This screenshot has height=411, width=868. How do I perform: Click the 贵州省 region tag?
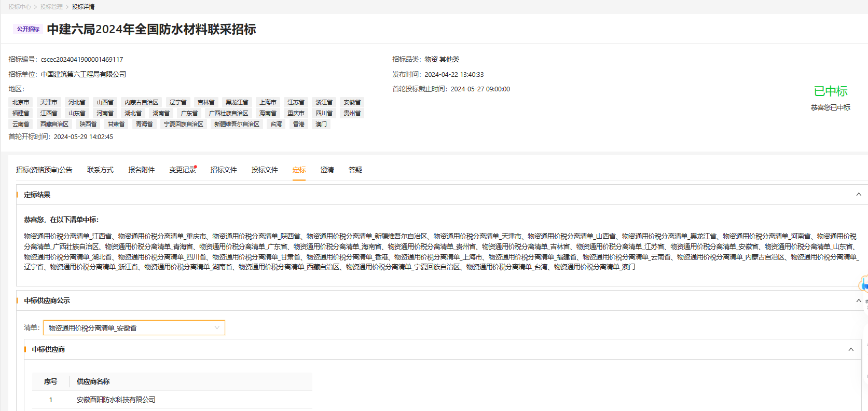pyautogui.click(x=352, y=113)
